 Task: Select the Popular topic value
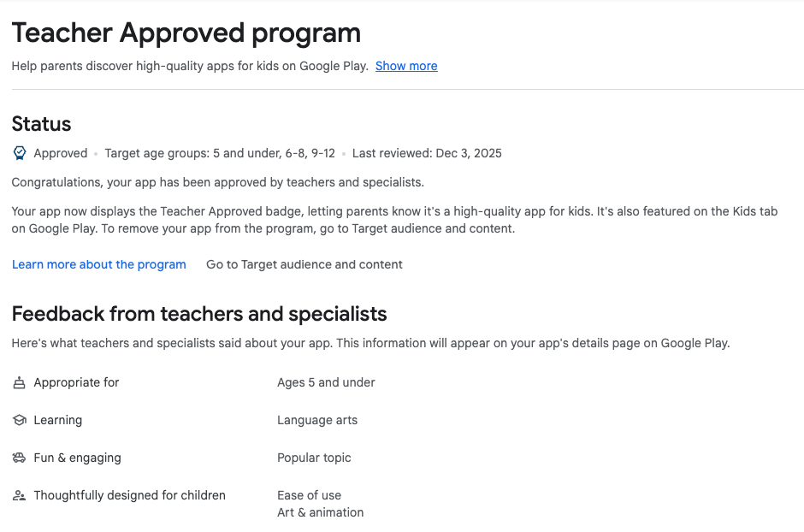(x=314, y=458)
